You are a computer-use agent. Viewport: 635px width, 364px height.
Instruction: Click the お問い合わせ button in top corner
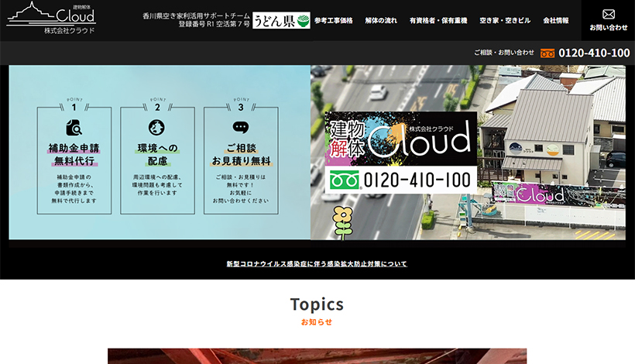[608, 21]
